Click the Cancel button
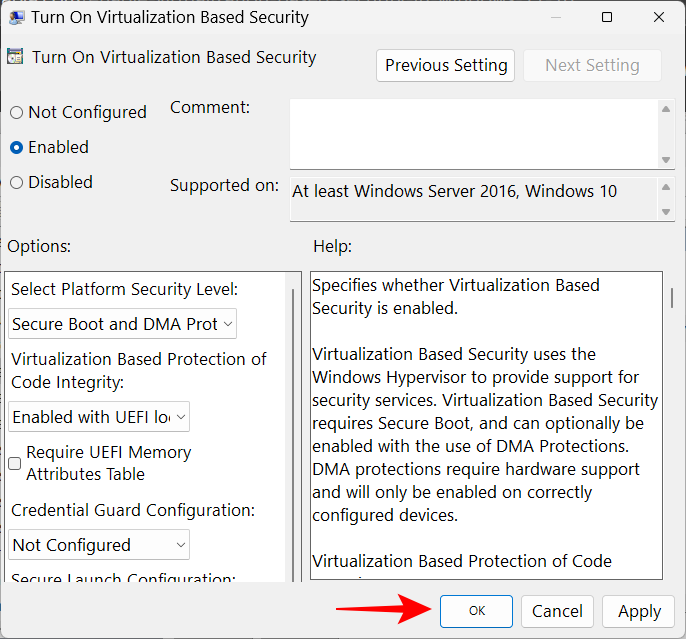The width and height of the screenshot is (686, 639). point(557,611)
